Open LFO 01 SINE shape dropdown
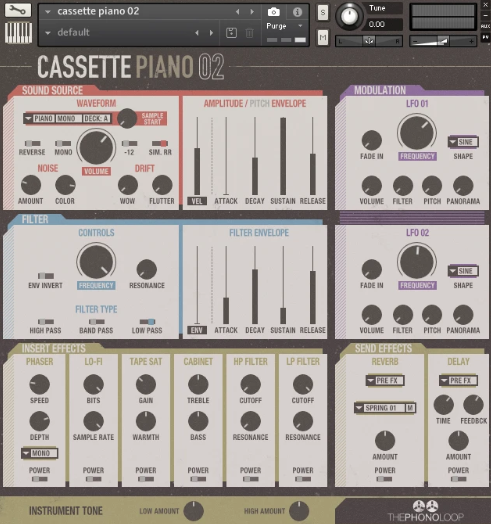The image size is (491, 524). (463, 142)
